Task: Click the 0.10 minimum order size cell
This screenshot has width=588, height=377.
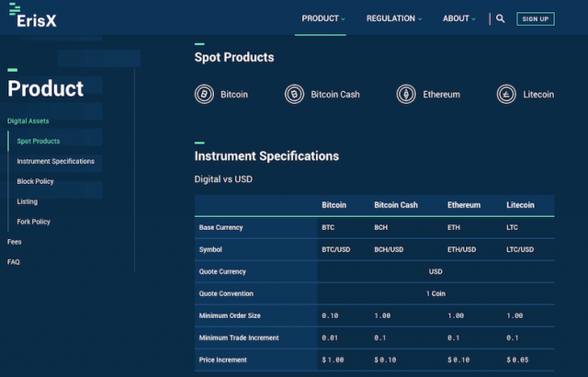Action: coord(330,316)
